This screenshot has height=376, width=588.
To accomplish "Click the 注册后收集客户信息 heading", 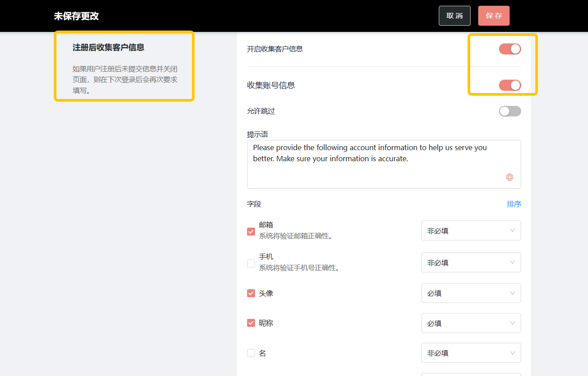I will pyautogui.click(x=108, y=47).
